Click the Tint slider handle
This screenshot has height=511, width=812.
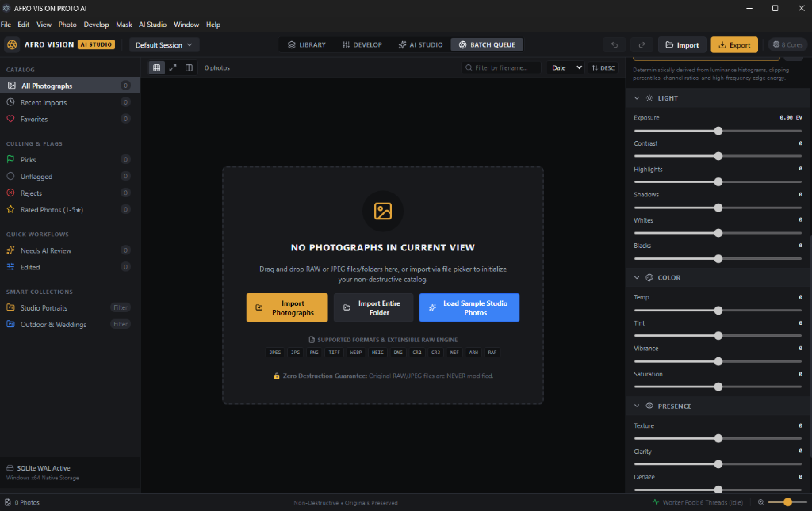pos(718,336)
